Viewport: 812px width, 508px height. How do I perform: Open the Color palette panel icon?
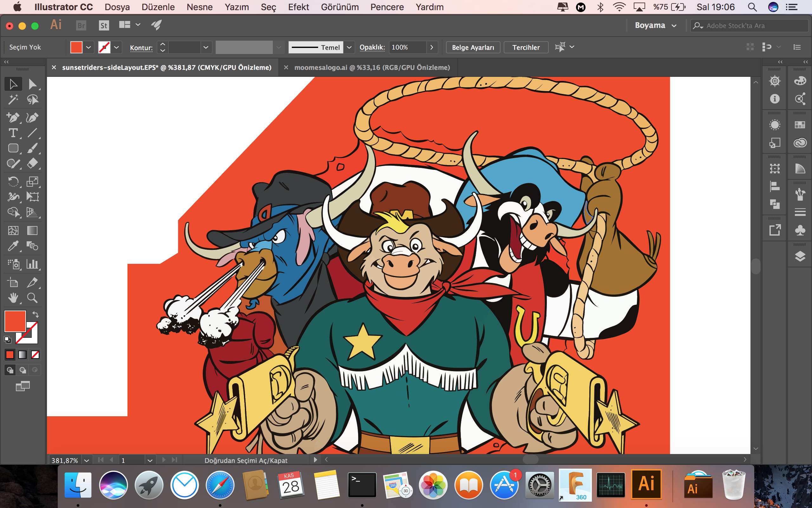(x=800, y=81)
